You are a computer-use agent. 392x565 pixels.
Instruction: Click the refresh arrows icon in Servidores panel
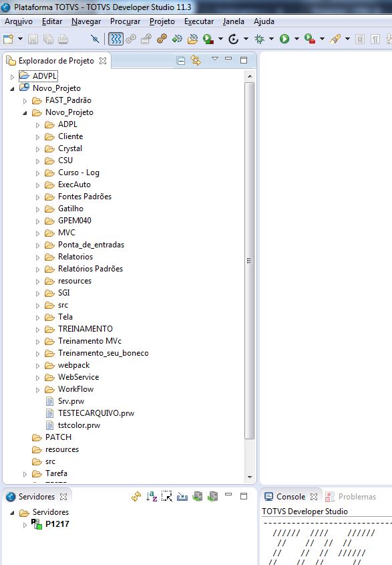pyautogui.click(x=136, y=496)
